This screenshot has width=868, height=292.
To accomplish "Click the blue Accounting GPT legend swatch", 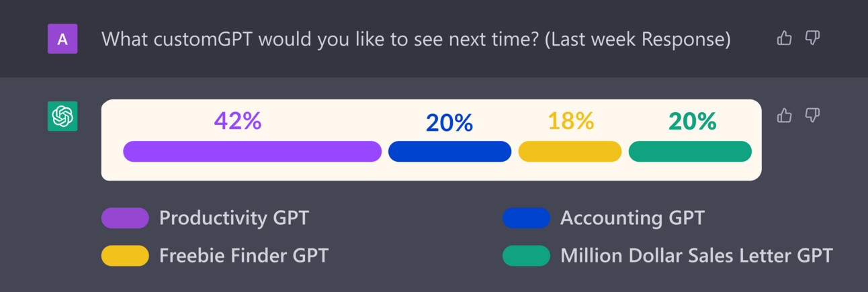I will pos(526,218).
